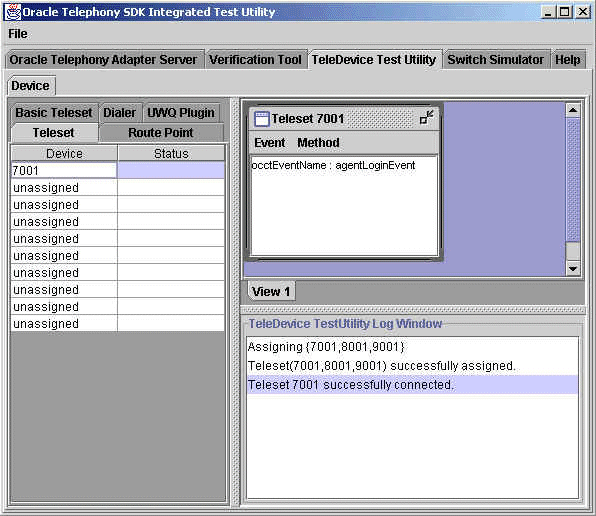The image size is (596, 516).
Task: Open the File menu
Action: point(17,34)
